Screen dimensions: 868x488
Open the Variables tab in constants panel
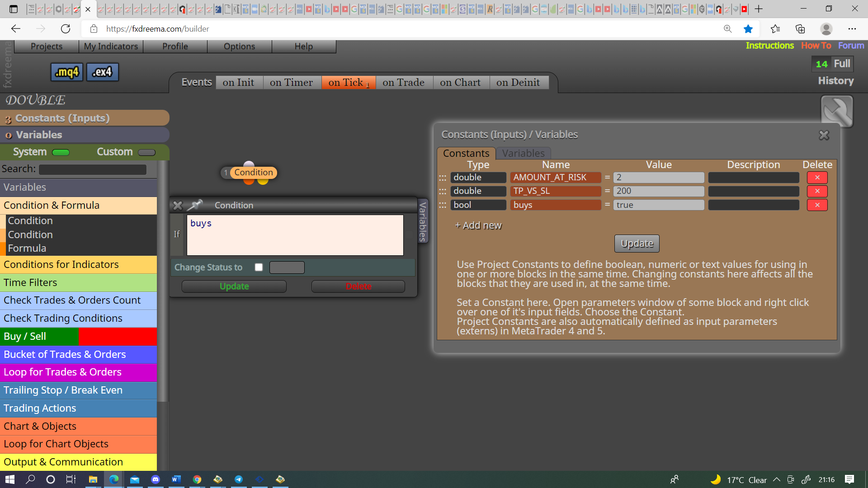(523, 153)
